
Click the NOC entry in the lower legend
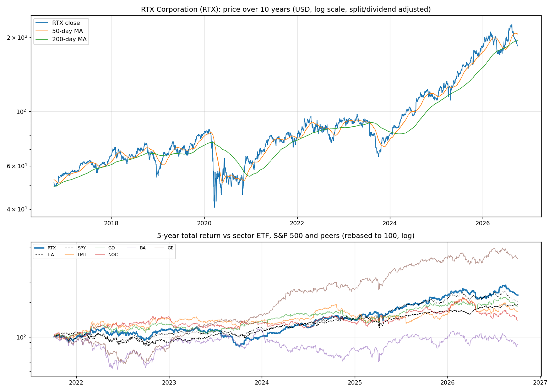pos(107,255)
